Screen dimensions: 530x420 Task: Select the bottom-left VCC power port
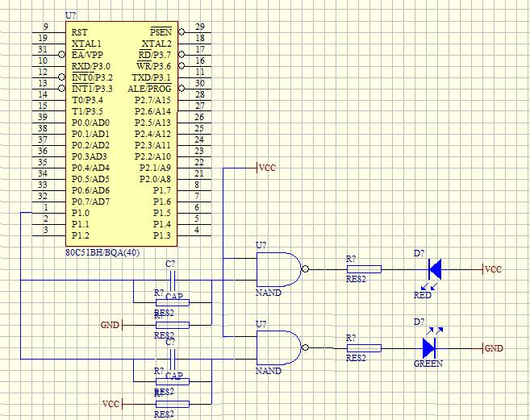coord(111,403)
